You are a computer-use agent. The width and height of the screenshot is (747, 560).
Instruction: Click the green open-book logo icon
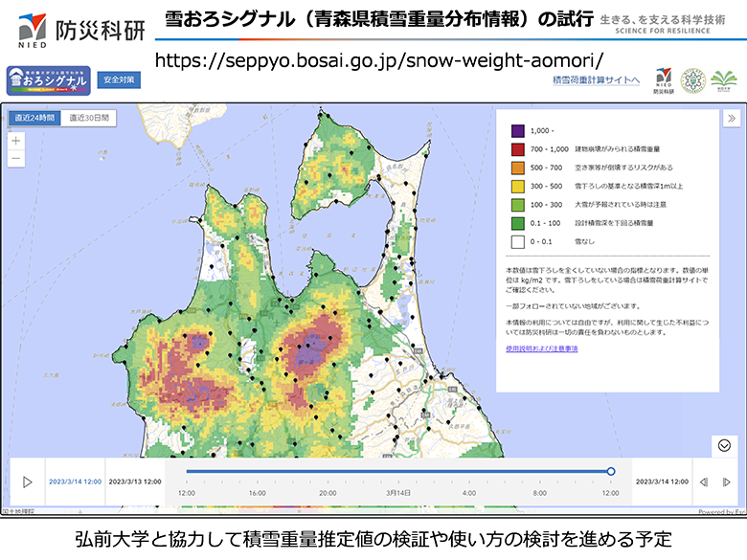click(x=724, y=81)
